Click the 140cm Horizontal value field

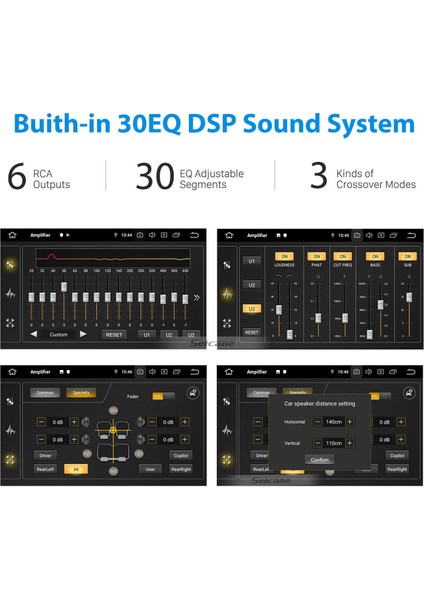(334, 422)
